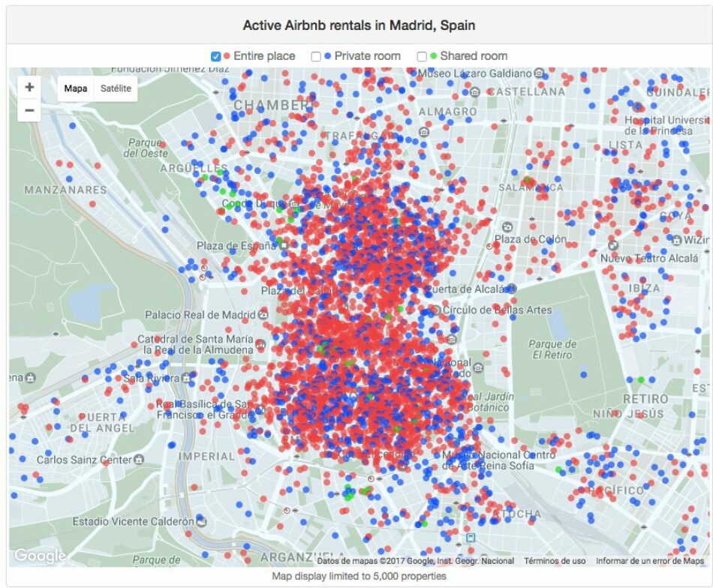Click the Museo Nacional Centro de Arte Reina Sofía label

point(498,460)
